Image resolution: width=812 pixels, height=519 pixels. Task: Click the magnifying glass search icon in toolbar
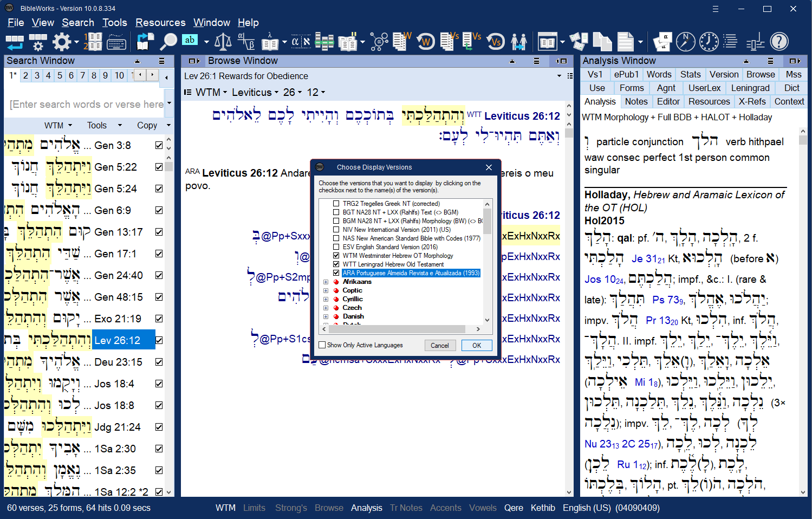[168, 42]
